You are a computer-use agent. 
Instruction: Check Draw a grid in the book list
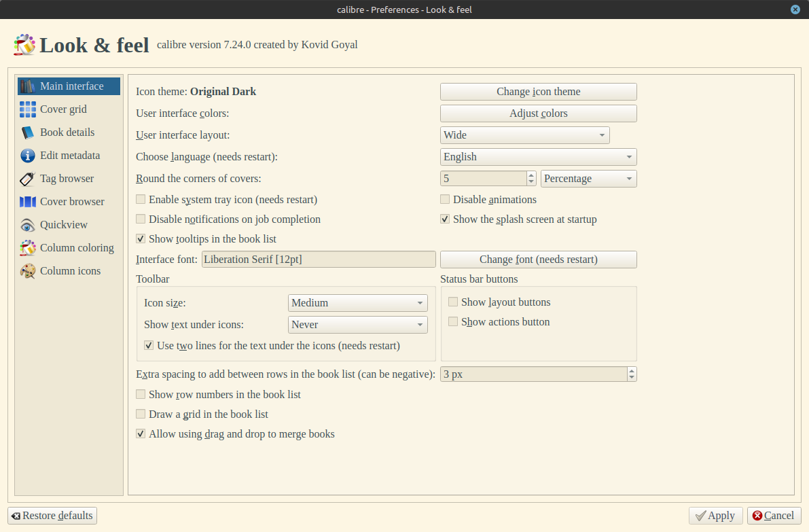click(141, 414)
